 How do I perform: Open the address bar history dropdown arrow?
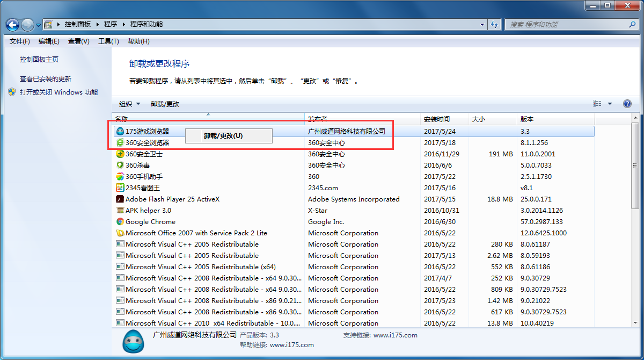pyautogui.click(x=482, y=24)
